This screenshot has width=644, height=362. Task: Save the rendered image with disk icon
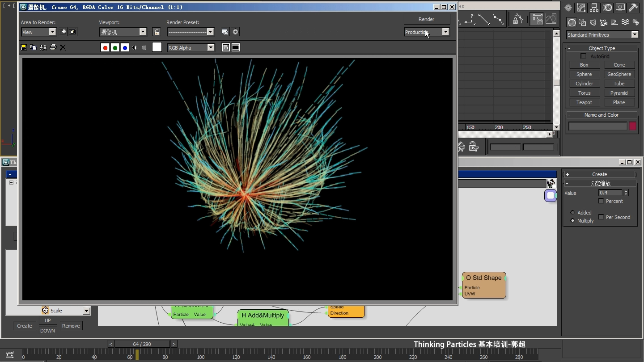tap(24, 47)
